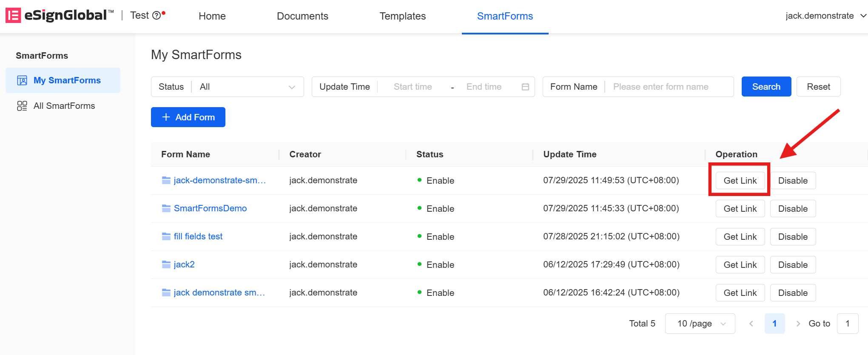Get Link for fill fields test
Image resolution: width=868 pixels, height=355 pixels.
point(740,237)
